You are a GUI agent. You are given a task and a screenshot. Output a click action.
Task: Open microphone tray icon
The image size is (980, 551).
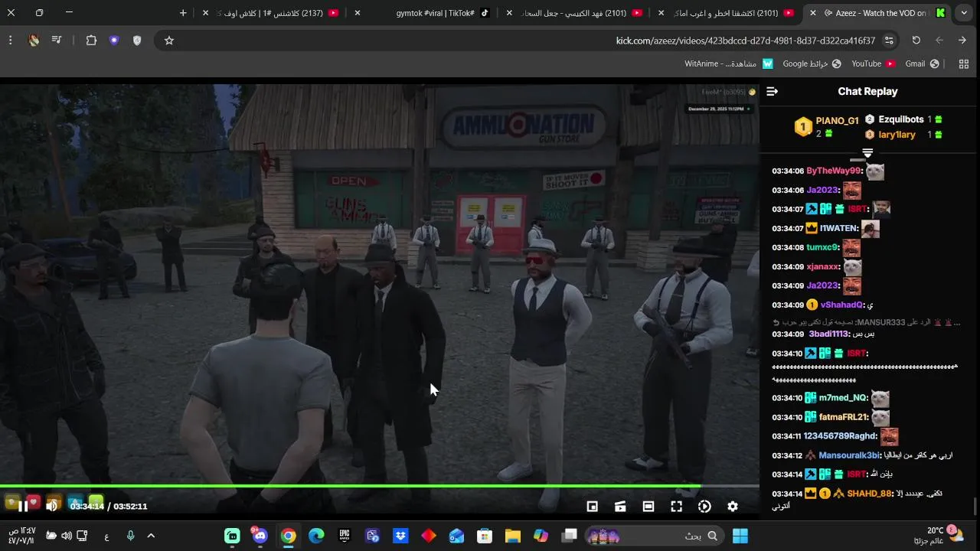130,536
